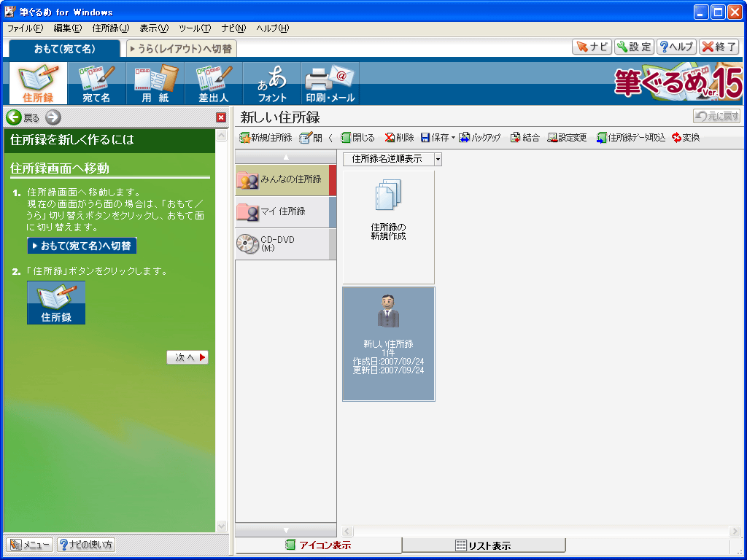Click the horizontal scrollbar left arrow
747x560 pixels.
click(348, 531)
